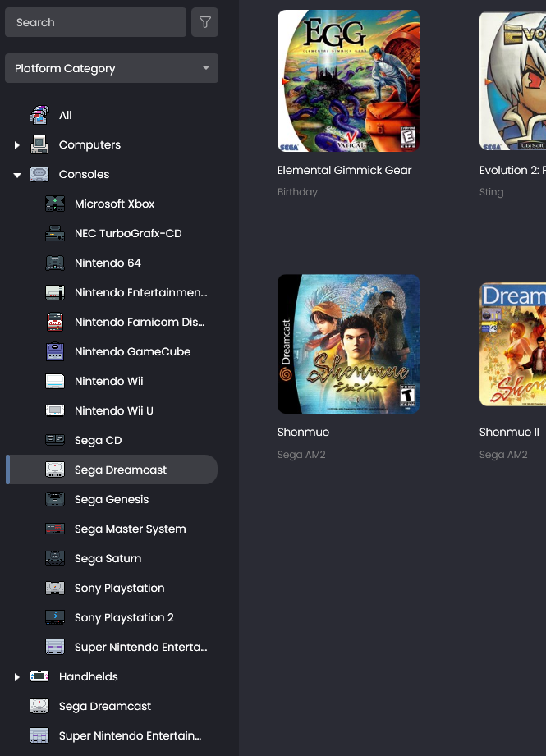Expand the Computers tree node

click(16, 145)
